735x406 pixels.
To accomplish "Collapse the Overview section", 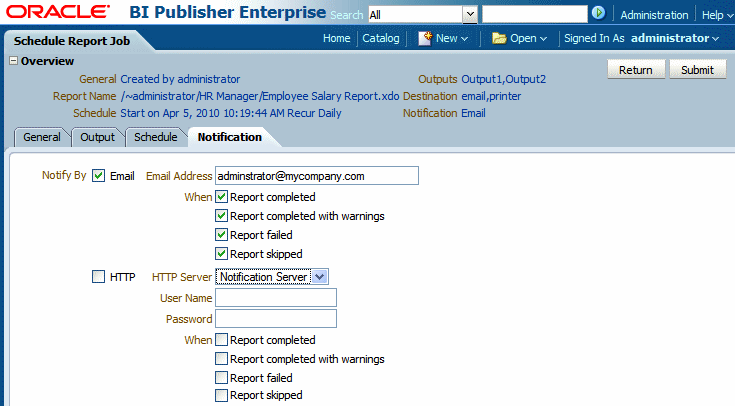I will click(x=14, y=61).
